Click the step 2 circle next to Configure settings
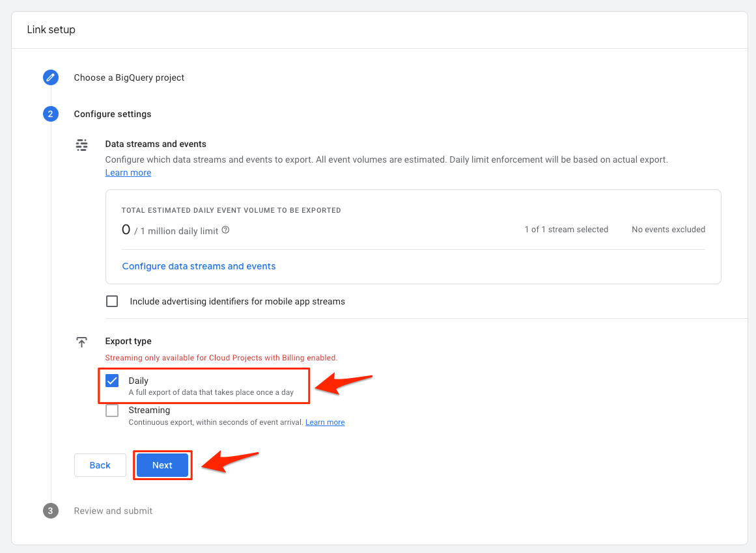756x553 pixels. [x=50, y=114]
